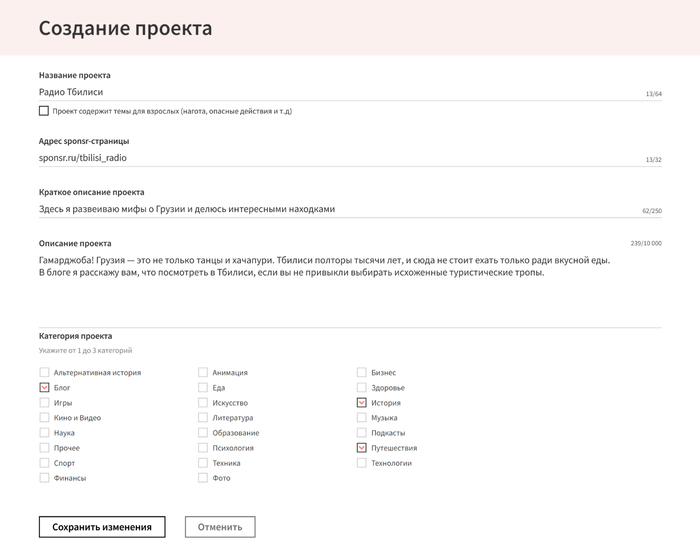Screen dimensions: 700x549
Task: Click into the Описание проекта text area
Action: [x=350, y=290]
